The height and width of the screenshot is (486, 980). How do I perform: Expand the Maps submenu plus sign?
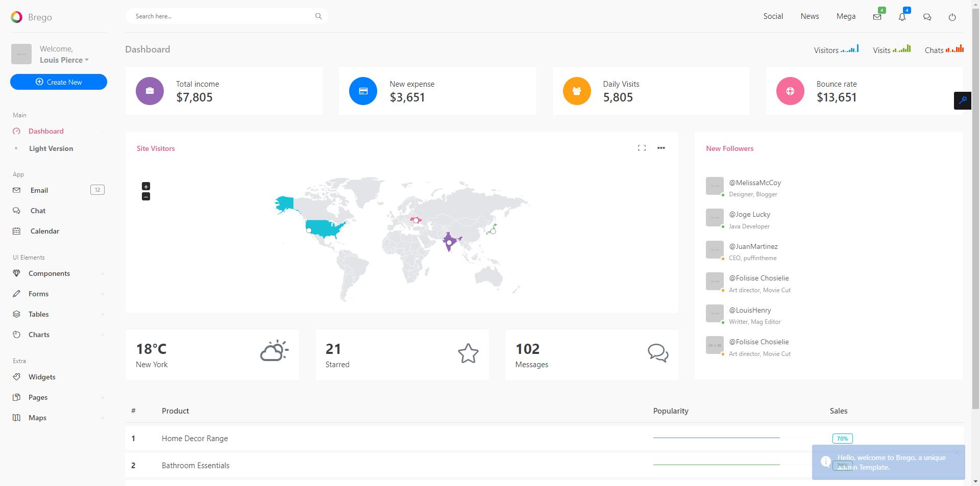[x=103, y=418]
